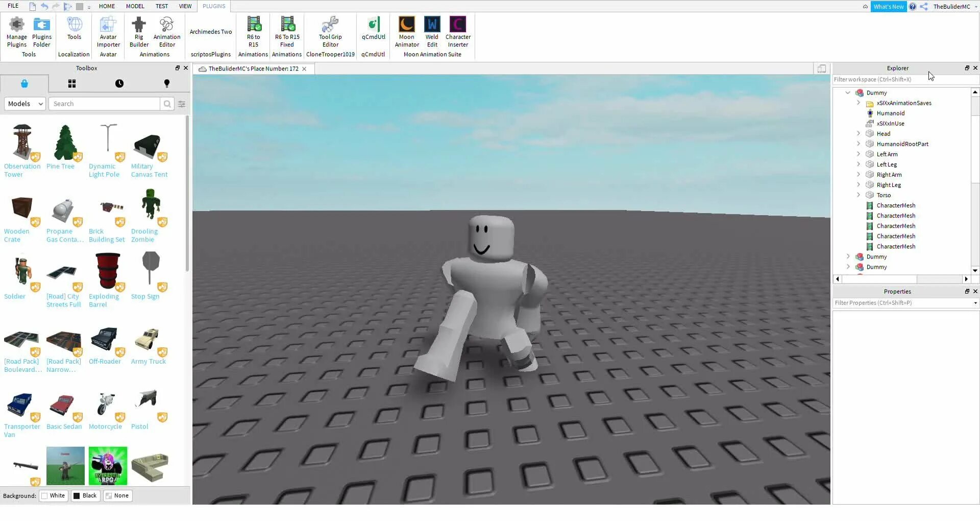Open the FILE menu
The height and width of the screenshot is (521, 980).
click(x=13, y=6)
